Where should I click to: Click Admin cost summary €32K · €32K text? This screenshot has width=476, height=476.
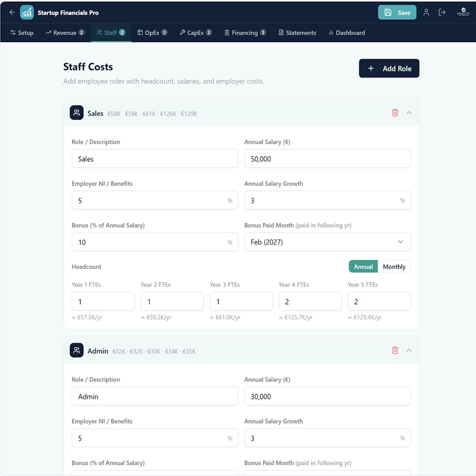tap(154, 351)
